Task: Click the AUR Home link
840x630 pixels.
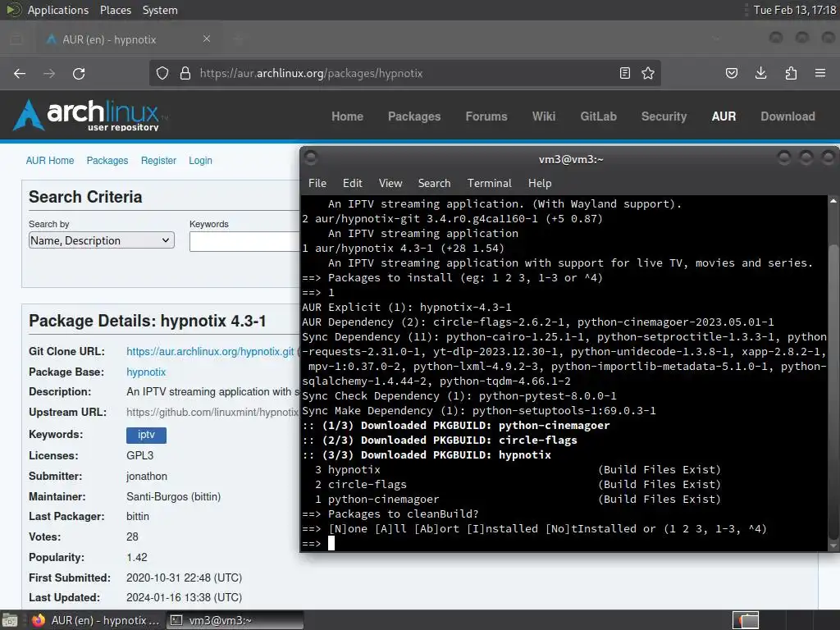Action: 50,160
